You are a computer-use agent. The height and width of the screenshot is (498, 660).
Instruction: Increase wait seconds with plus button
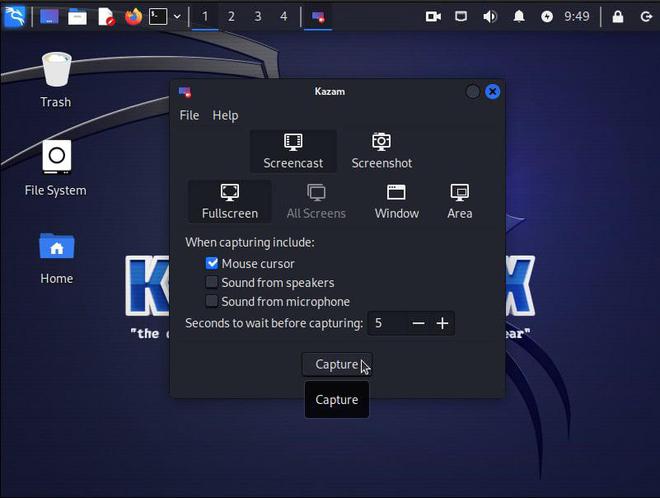pos(442,323)
